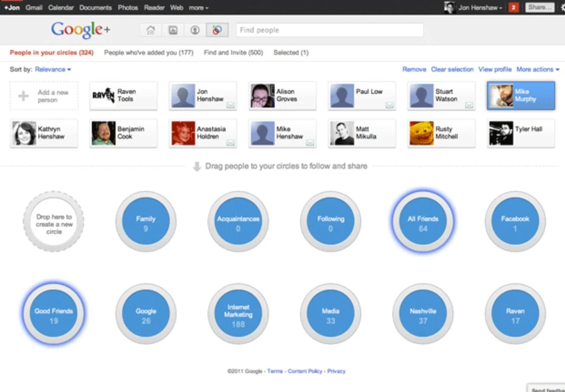
Task: Remove the selected person from circles
Action: 414,69
